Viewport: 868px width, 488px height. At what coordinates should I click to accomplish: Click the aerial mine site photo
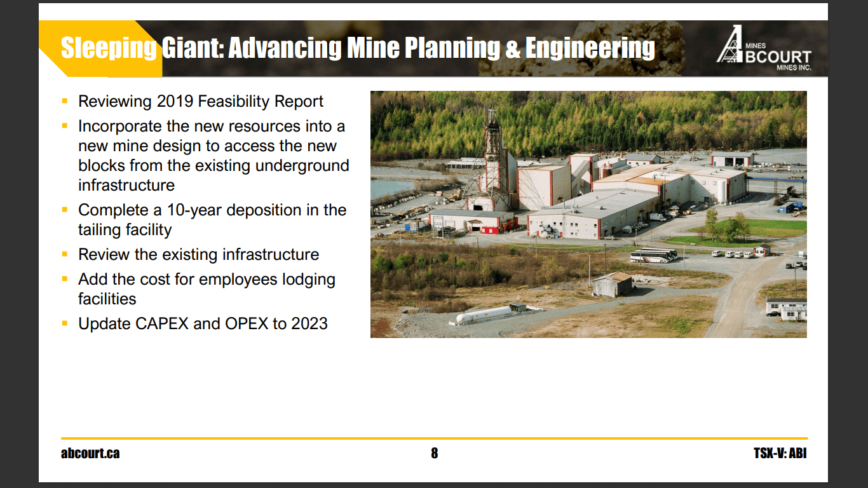(x=588, y=214)
